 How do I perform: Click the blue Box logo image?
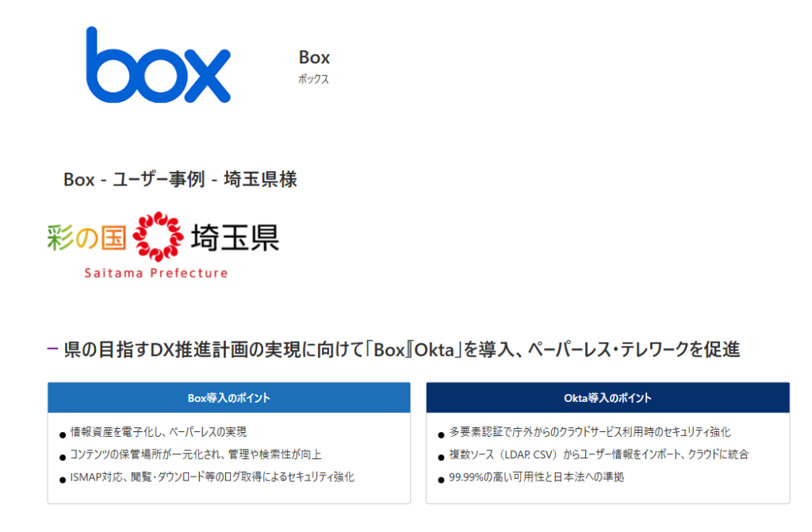coord(158,65)
